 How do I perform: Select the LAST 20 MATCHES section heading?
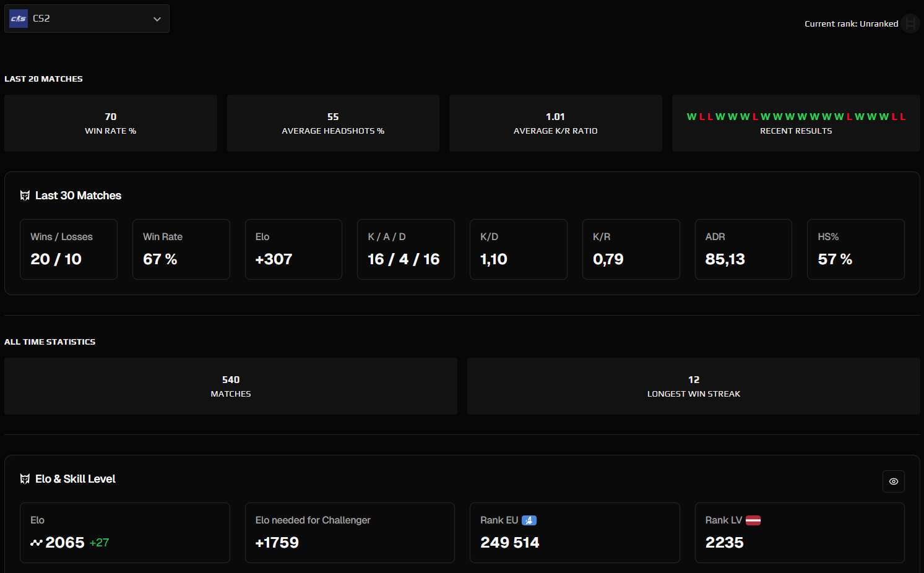pyautogui.click(x=43, y=79)
